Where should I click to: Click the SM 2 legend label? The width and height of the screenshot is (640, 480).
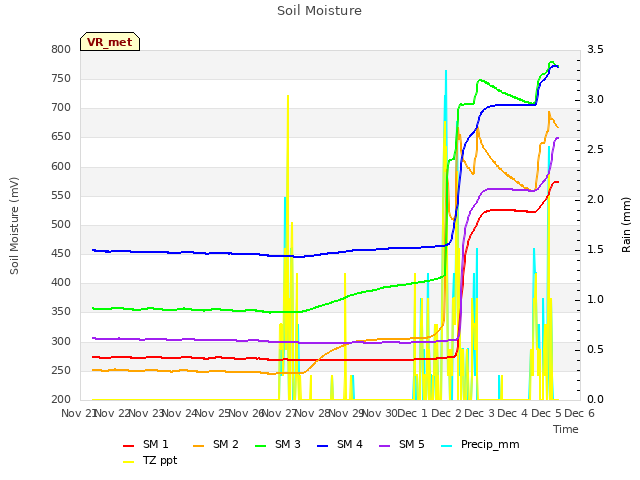pyautogui.click(x=225, y=444)
